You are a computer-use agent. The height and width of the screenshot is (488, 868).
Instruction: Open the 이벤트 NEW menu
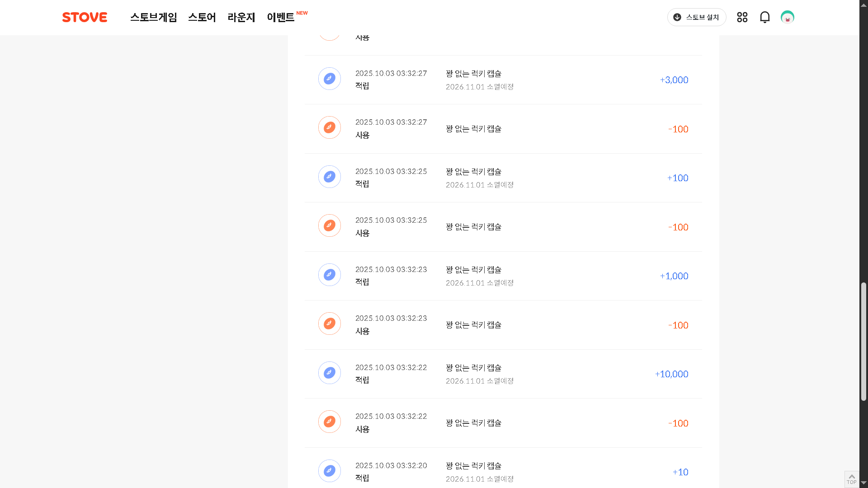tap(287, 17)
